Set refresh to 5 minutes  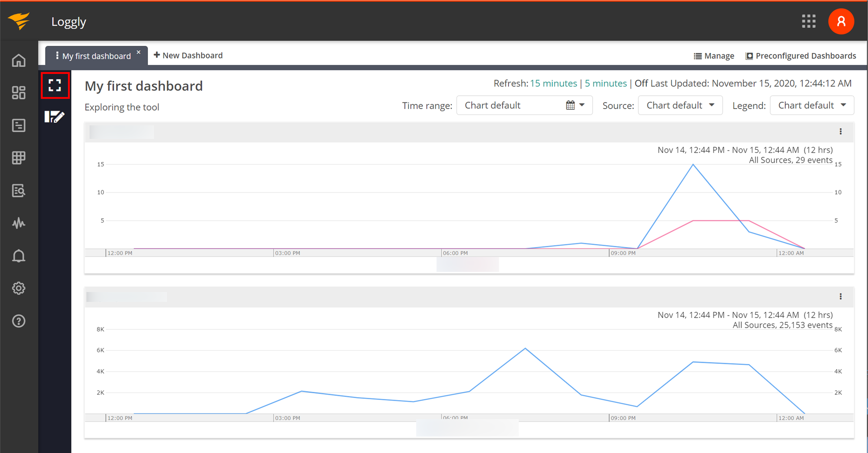[606, 83]
